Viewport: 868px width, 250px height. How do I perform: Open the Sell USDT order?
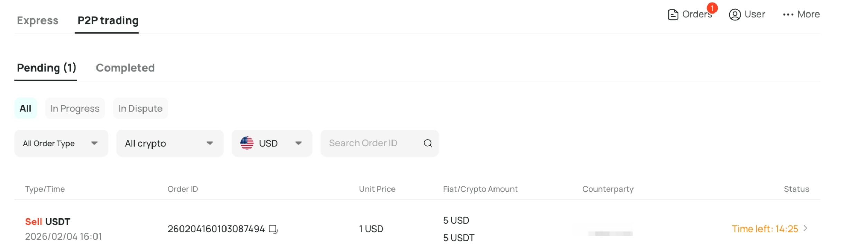(48, 222)
